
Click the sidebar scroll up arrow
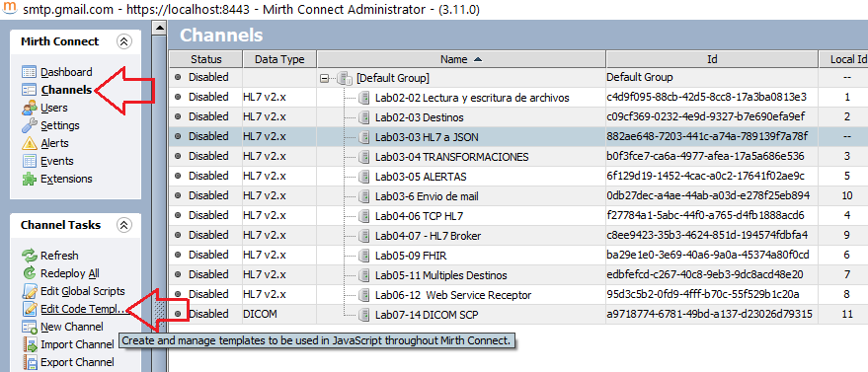coord(159,27)
